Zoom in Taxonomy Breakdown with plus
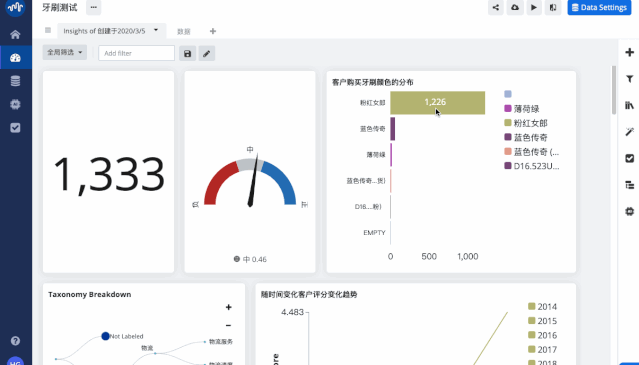 [228, 307]
